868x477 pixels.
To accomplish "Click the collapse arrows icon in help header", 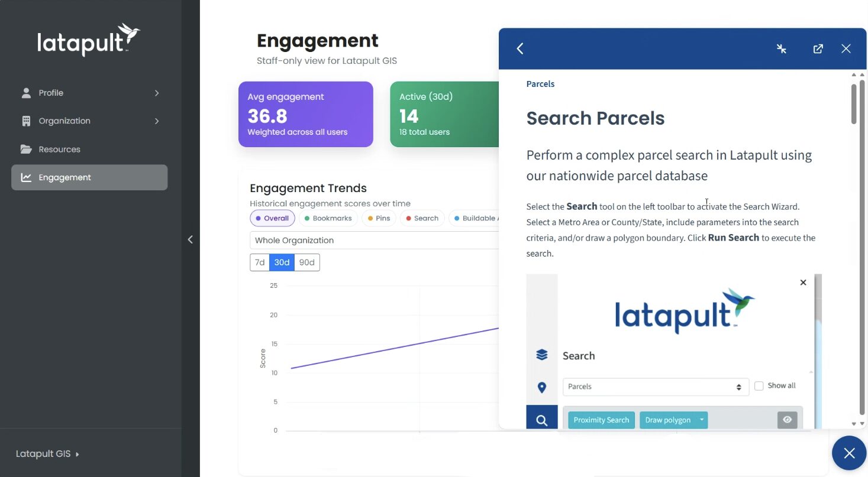I will point(782,48).
